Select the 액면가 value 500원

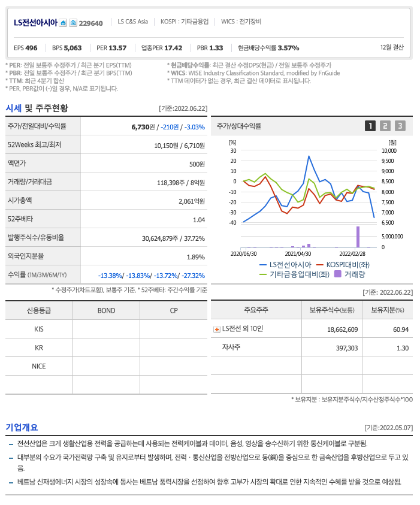[197, 164]
